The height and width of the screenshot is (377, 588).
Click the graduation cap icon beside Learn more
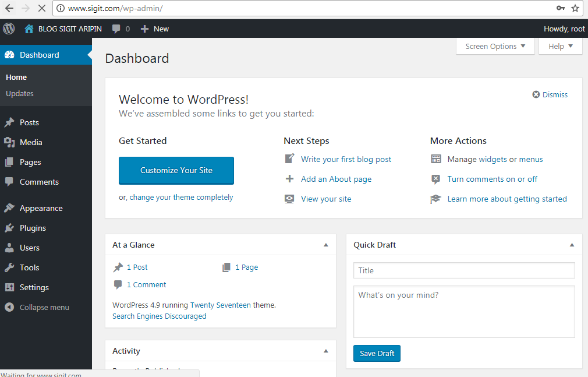point(435,199)
